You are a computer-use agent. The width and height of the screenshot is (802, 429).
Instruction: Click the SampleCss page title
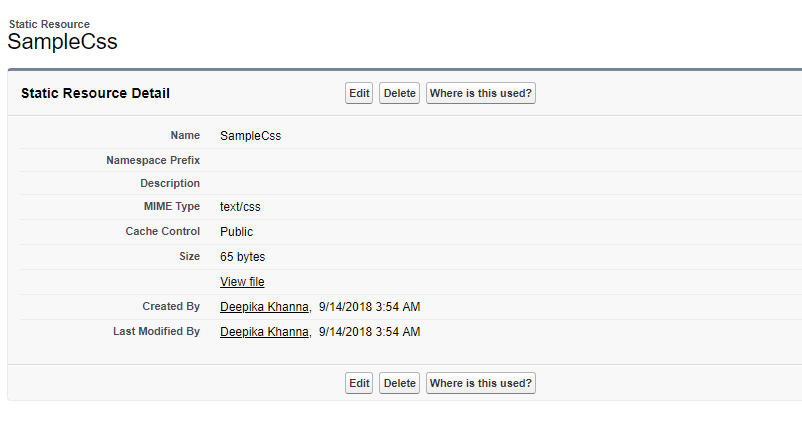click(x=62, y=42)
